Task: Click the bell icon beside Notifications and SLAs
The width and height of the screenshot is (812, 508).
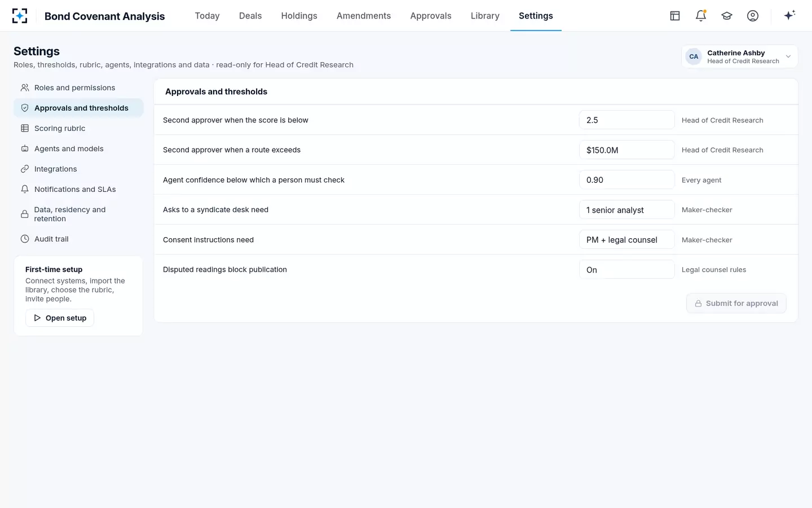Action: tap(25, 189)
